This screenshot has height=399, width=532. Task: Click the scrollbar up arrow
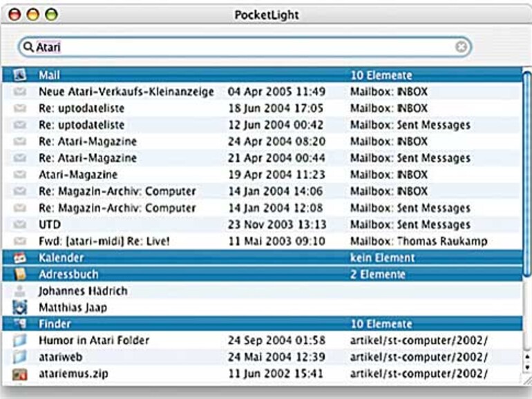point(527,357)
